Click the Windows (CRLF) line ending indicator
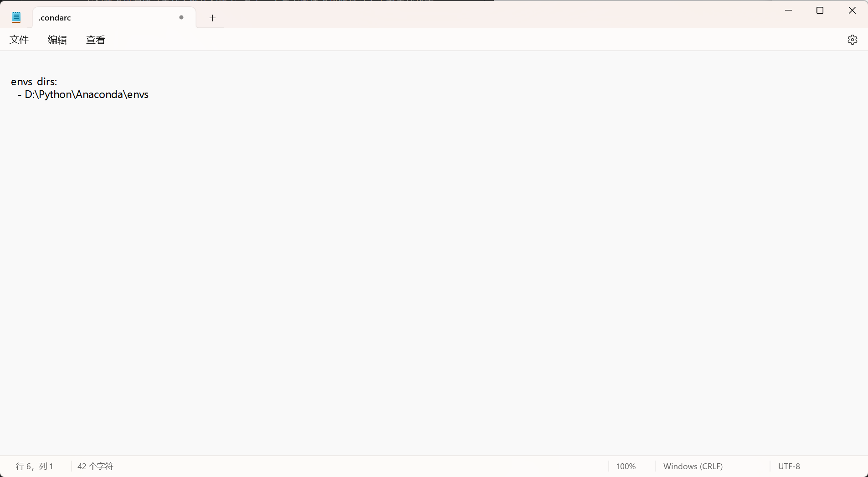The width and height of the screenshot is (868, 477). click(x=693, y=466)
